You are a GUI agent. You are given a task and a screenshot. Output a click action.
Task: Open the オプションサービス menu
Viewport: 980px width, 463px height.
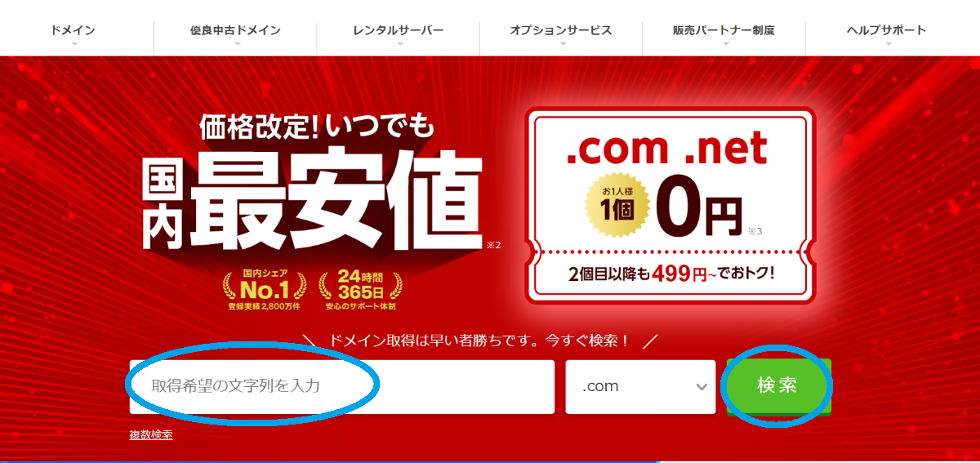(x=561, y=31)
